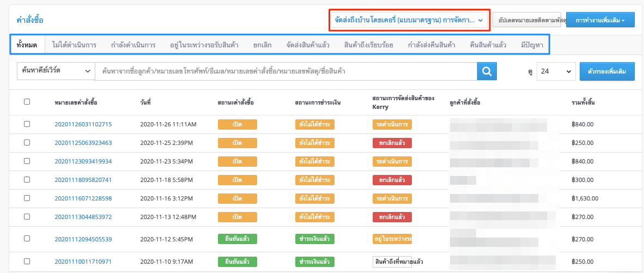Switch to the มีปัญหา tab
Viewport: 644px width, 273px height.
(531, 45)
